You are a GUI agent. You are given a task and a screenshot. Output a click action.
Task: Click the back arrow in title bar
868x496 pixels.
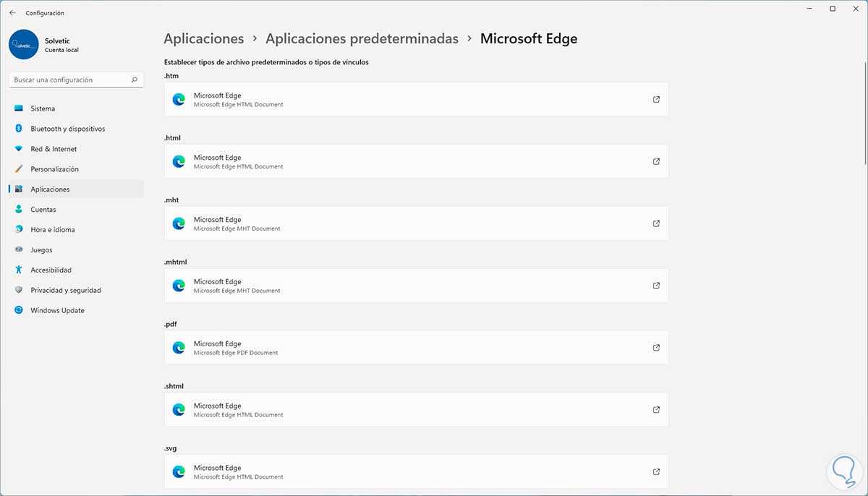point(12,13)
